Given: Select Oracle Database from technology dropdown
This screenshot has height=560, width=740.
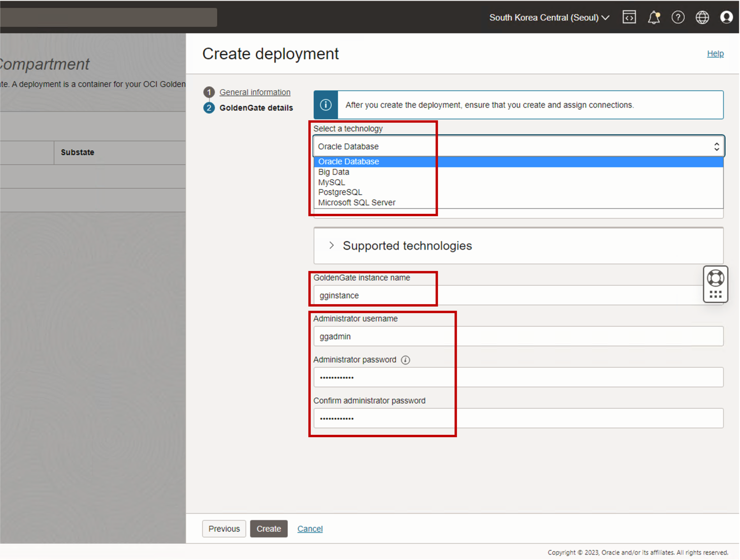Looking at the screenshot, I should tap(348, 162).
